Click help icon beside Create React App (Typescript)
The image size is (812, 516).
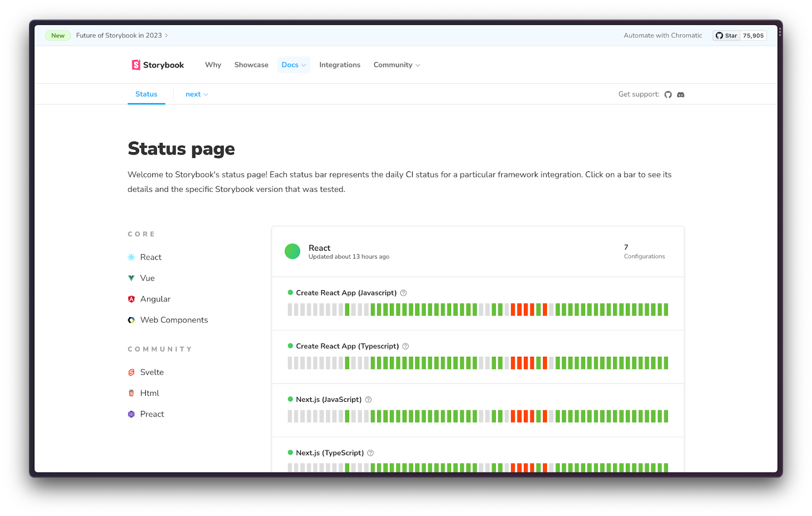(405, 346)
